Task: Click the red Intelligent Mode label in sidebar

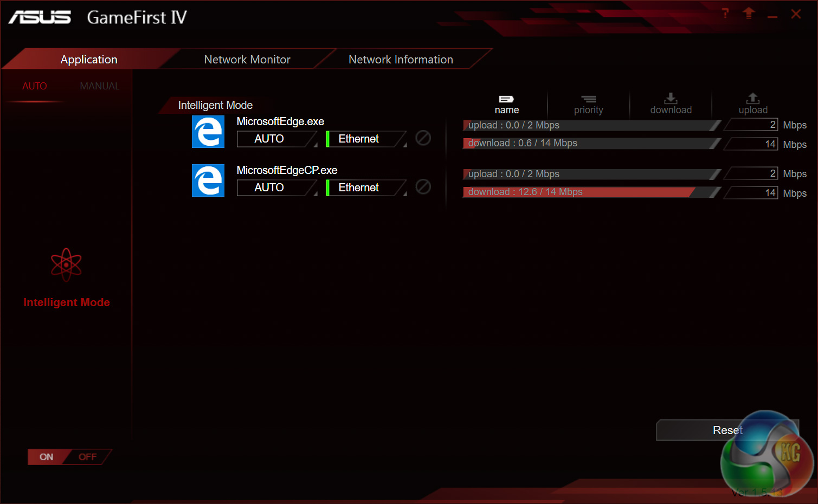Action: click(67, 302)
